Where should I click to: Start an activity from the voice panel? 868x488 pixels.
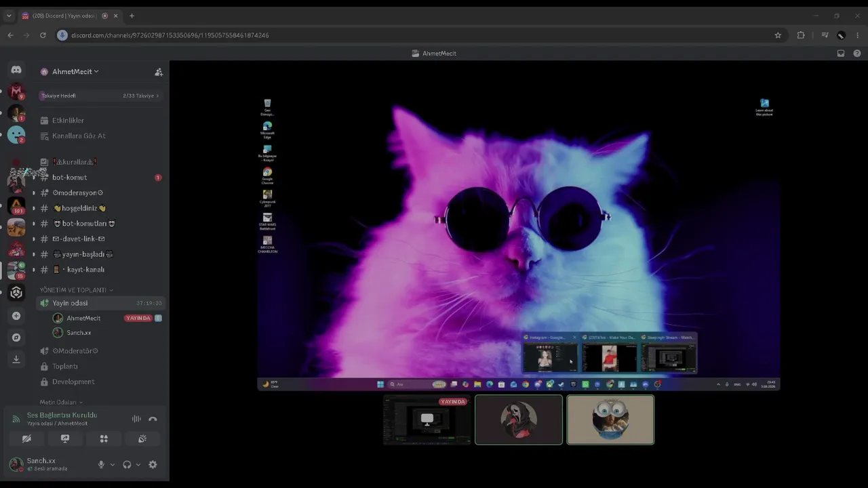104,439
